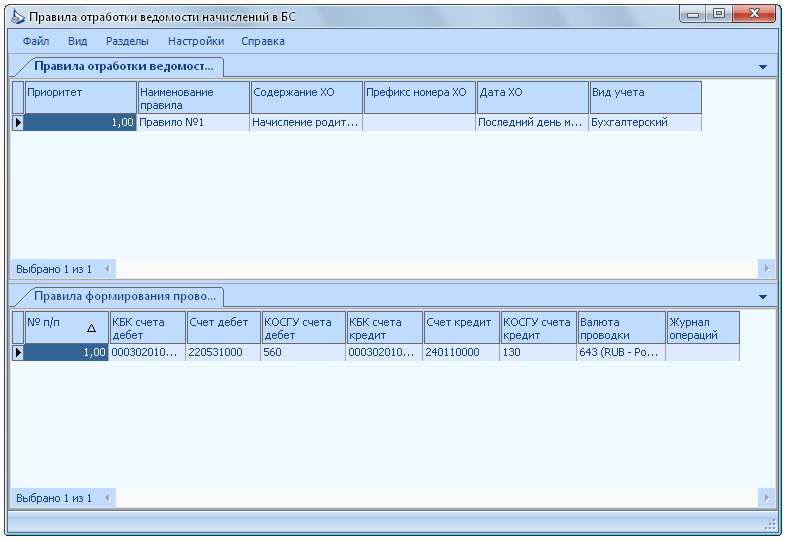Click the Счет дебет column header
Screen dimensions: 785x541
tap(224, 328)
